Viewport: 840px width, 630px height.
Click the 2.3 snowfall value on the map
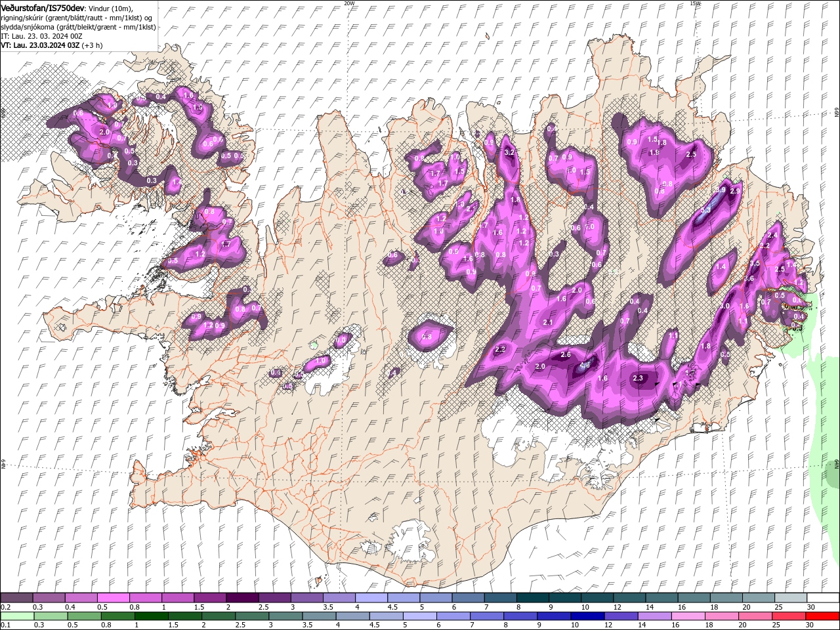click(x=638, y=378)
